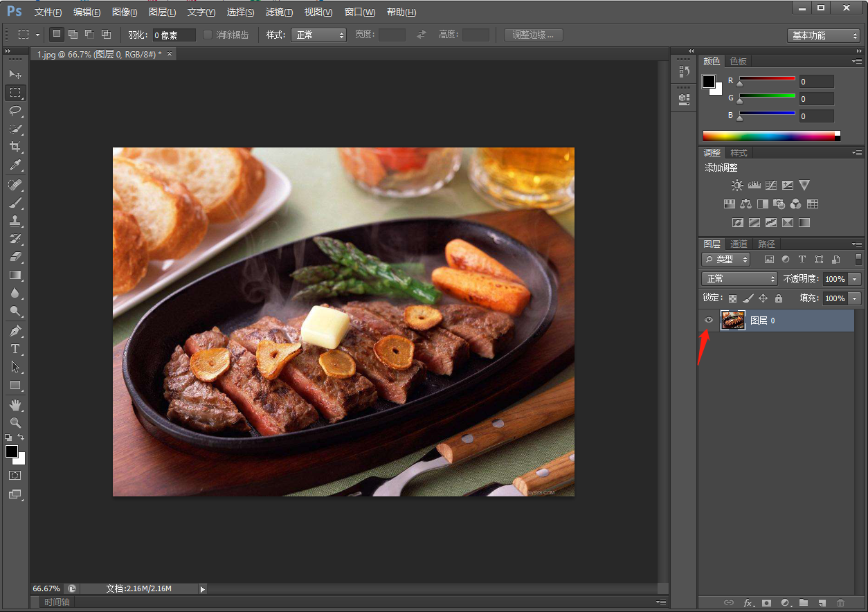The width and height of the screenshot is (868, 612).
Task: Select the Eraser tool
Action: (15, 257)
